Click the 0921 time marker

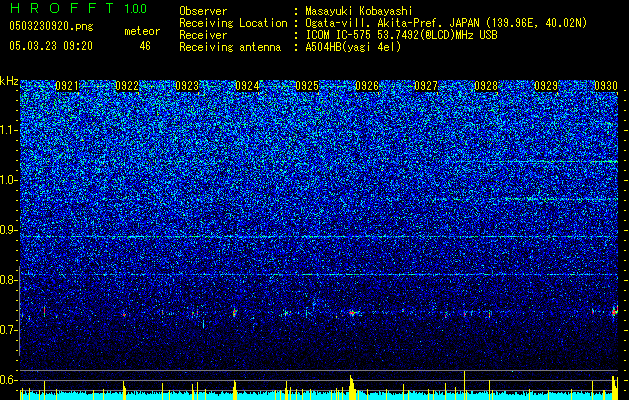67,86
